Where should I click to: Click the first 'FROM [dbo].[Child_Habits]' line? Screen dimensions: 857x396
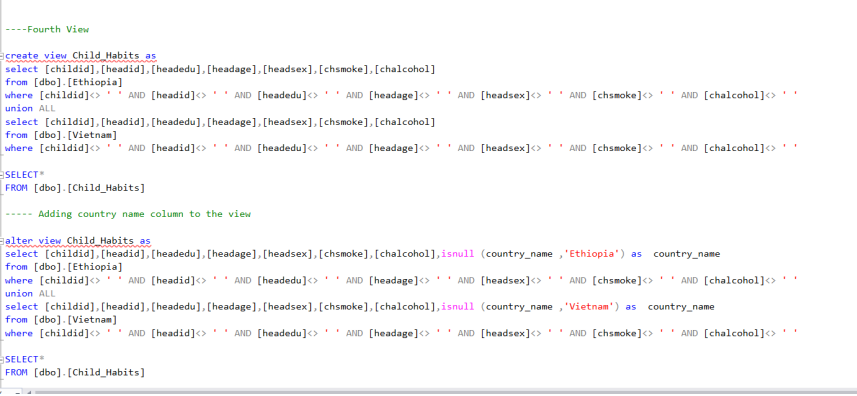click(x=75, y=188)
